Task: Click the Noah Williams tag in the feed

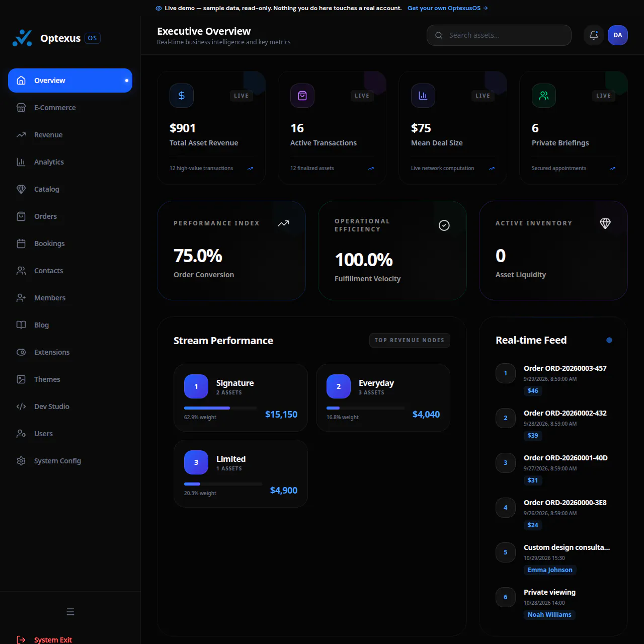Action: [549, 615]
